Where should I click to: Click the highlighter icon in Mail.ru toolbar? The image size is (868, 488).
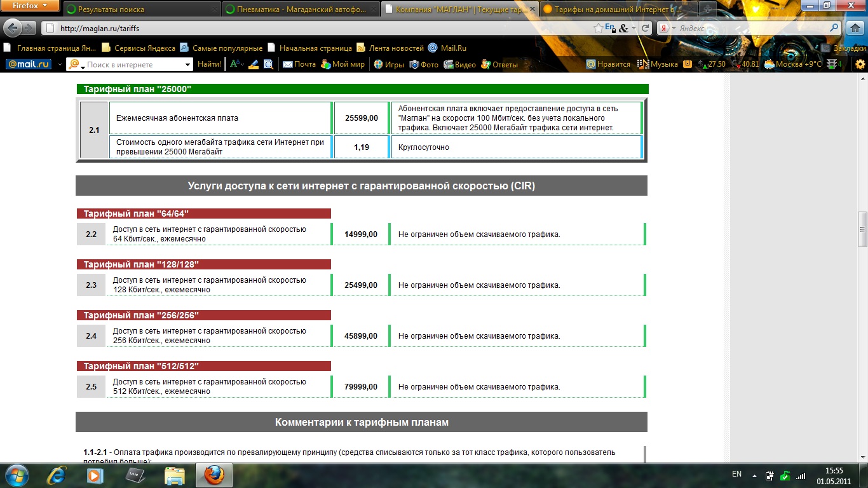pos(254,64)
